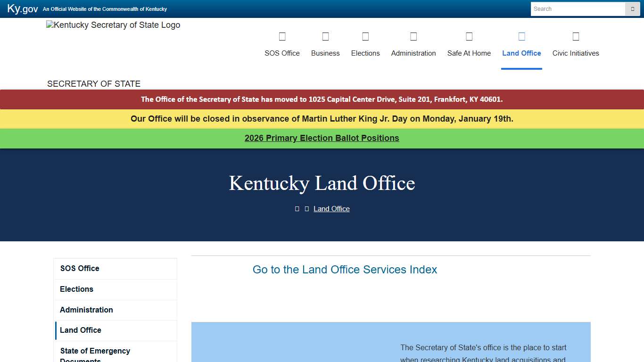Click the Land Office breadcrumb link
Screen dimensions: 644x362
tap(331, 208)
